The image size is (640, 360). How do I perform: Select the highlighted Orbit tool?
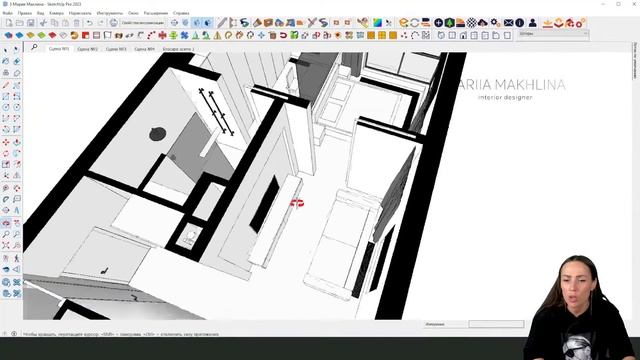point(6,223)
